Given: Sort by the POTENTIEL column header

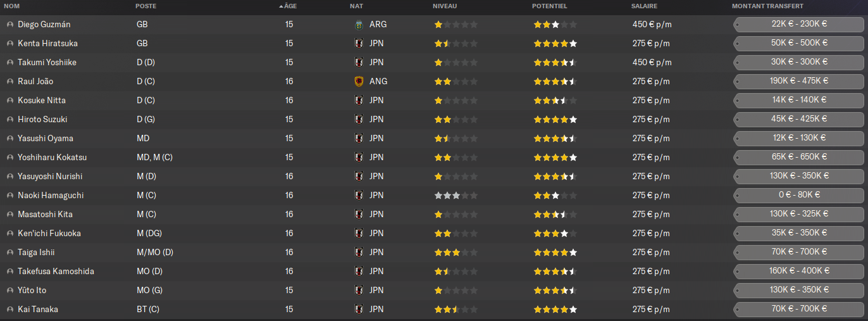Looking at the screenshot, I should click(549, 6).
